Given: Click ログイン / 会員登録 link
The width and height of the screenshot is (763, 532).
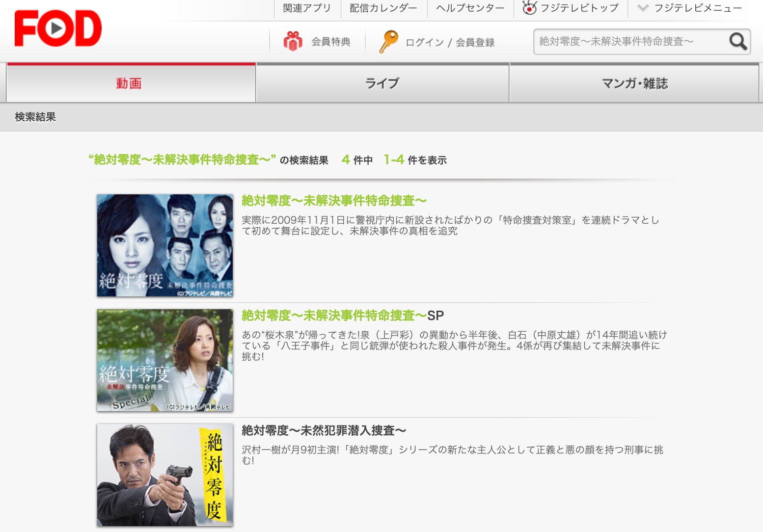Looking at the screenshot, I should pos(450,43).
